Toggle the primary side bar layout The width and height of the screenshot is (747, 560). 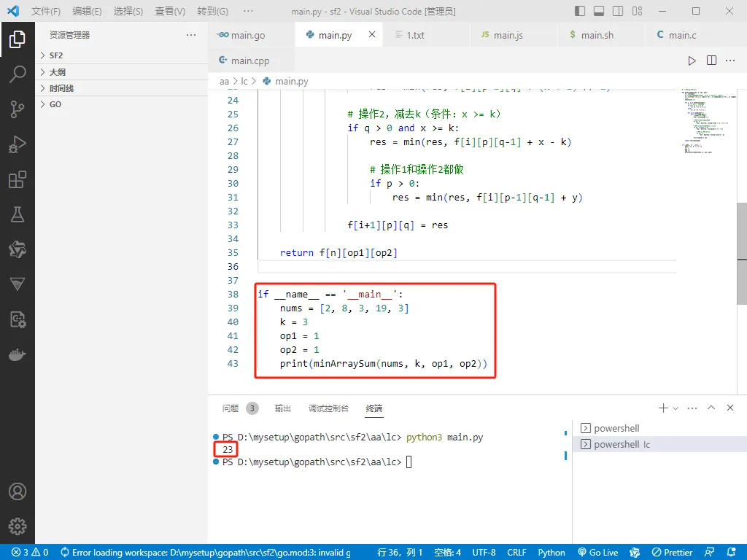[x=580, y=11]
